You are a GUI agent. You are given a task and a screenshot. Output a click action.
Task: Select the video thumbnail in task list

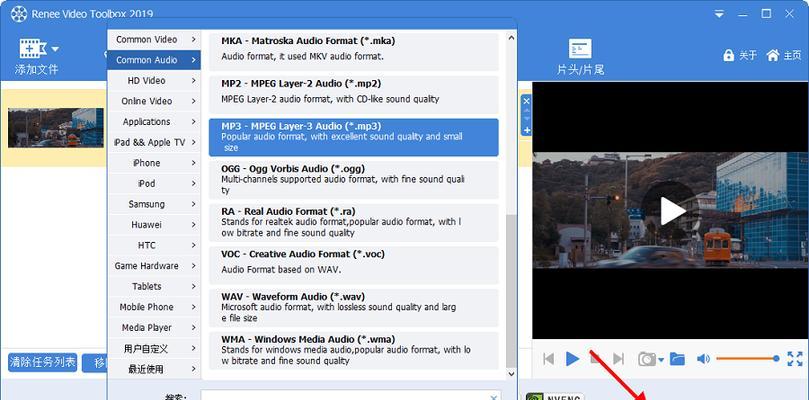[56, 127]
